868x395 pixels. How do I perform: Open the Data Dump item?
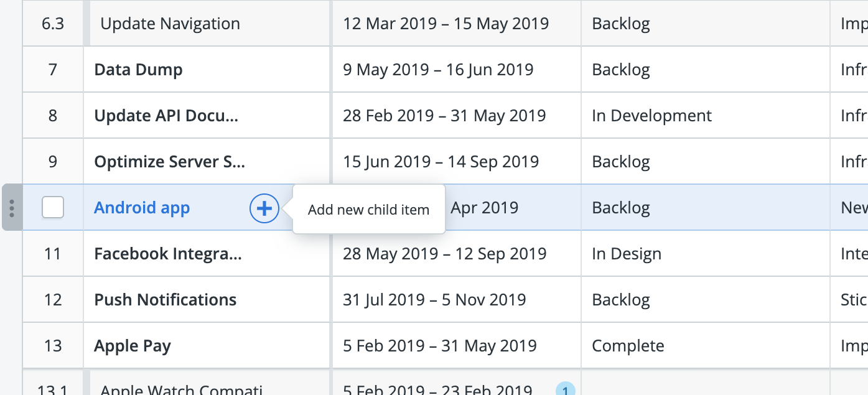[138, 70]
